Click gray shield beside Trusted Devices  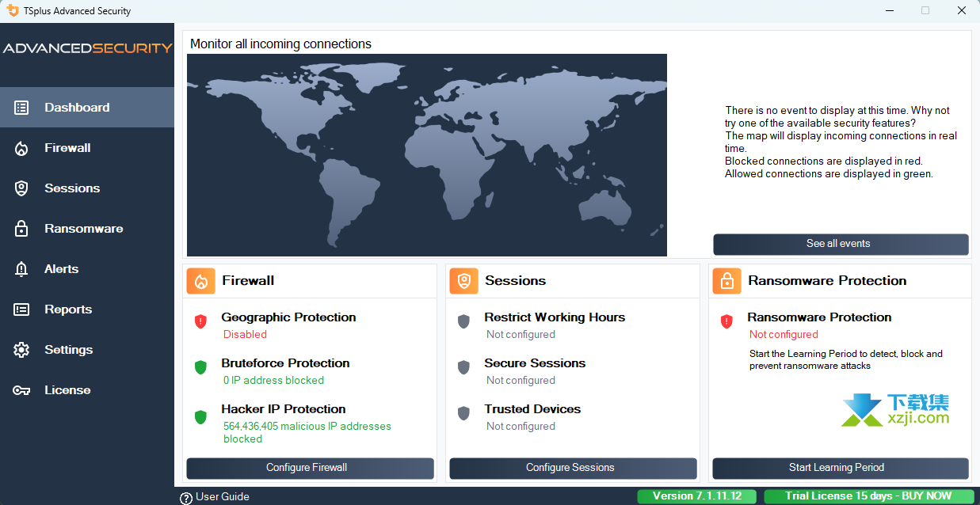464,413
